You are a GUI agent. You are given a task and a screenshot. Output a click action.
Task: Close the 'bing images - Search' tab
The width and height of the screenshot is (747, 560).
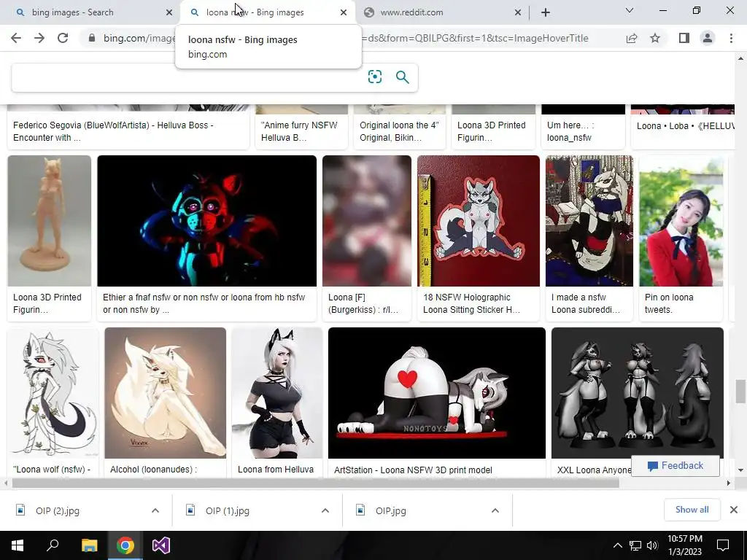pos(169,12)
